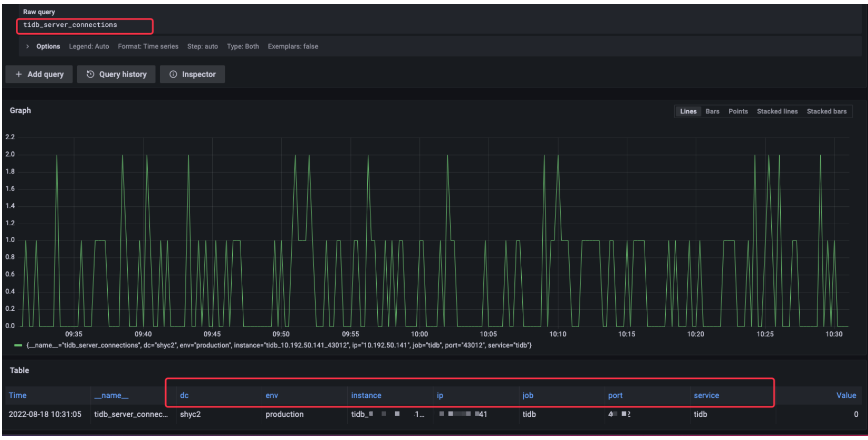868x440 pixels.
Task: Open the Inspector button
Action: 192,75
